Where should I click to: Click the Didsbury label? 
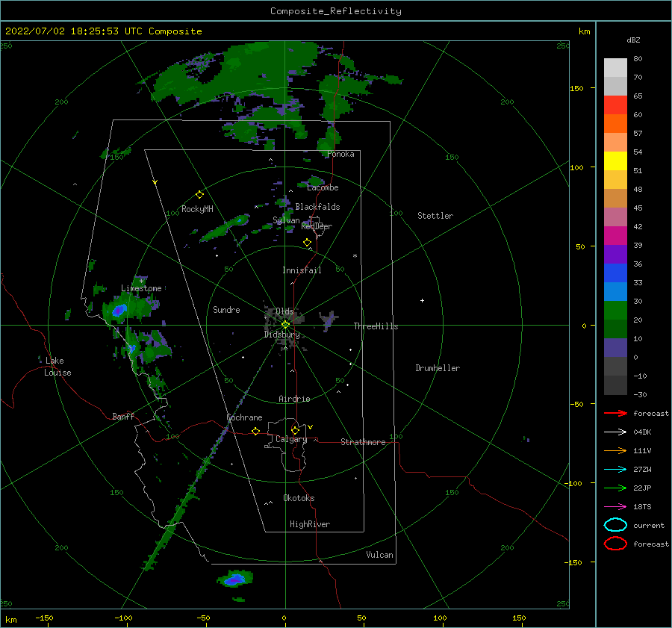pyautogui.click(x=281, y=335)
